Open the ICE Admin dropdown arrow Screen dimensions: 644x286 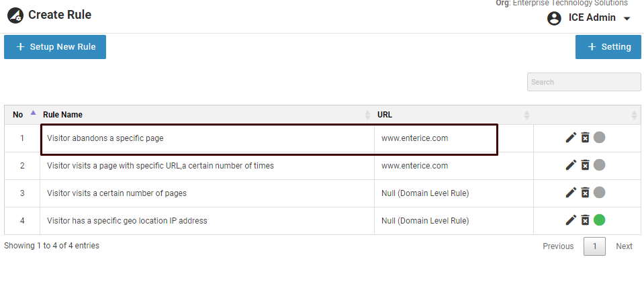(x=627, y=19)
